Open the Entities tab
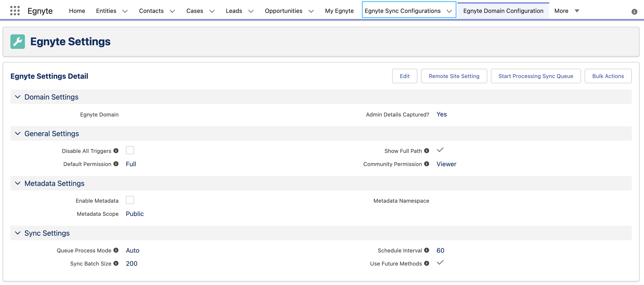This screenshot has height=285, width=644. pyautogui.click(x=106, y=11)
